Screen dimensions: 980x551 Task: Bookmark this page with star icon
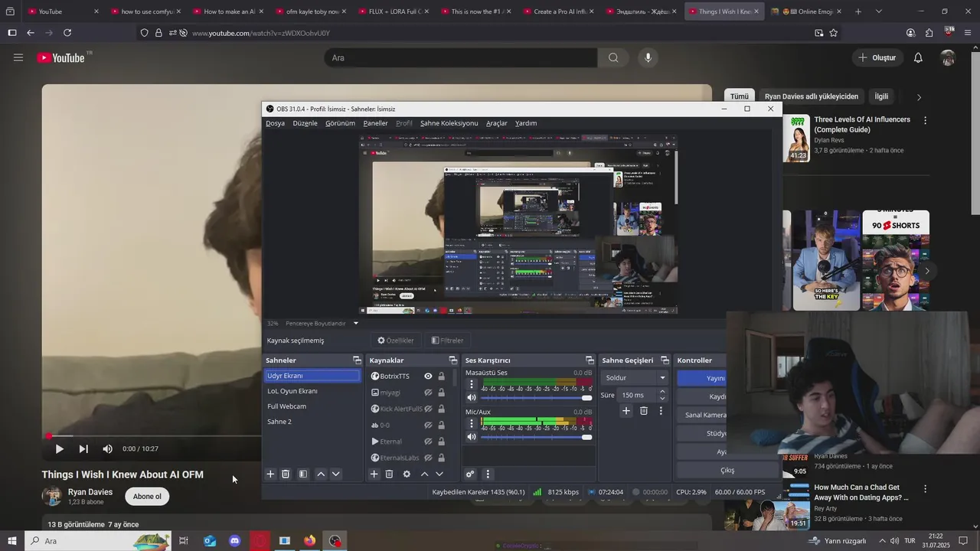point(834,33)
